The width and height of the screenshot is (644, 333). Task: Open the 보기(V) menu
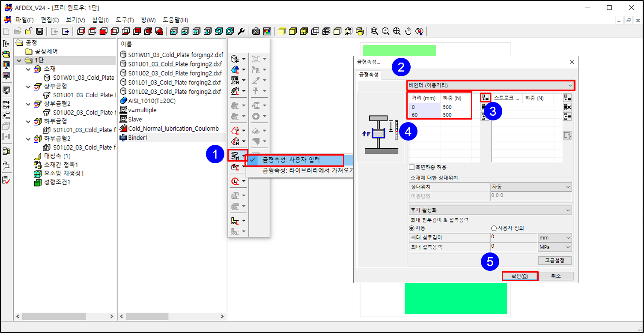(75, 20)
